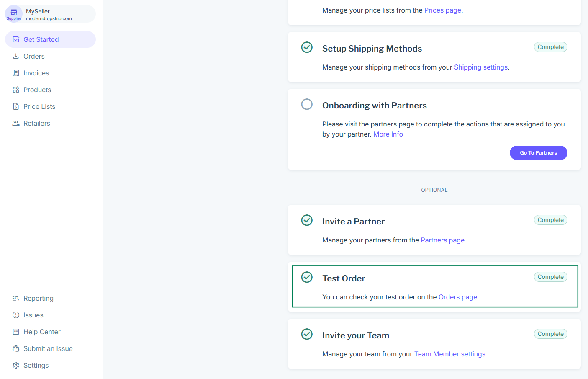This screenshot has width=588, height=379.
Task: Follow the Shipping settings link
Action: coord(480,67)
